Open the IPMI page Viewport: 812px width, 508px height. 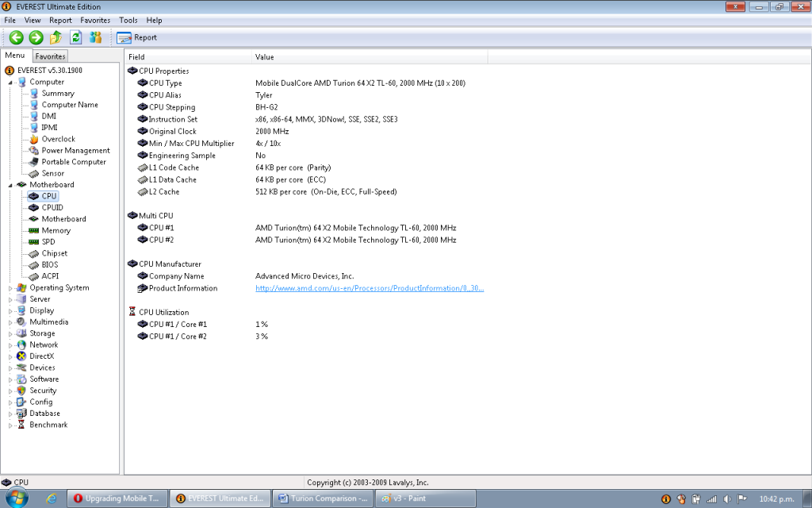tap(50, 128)
